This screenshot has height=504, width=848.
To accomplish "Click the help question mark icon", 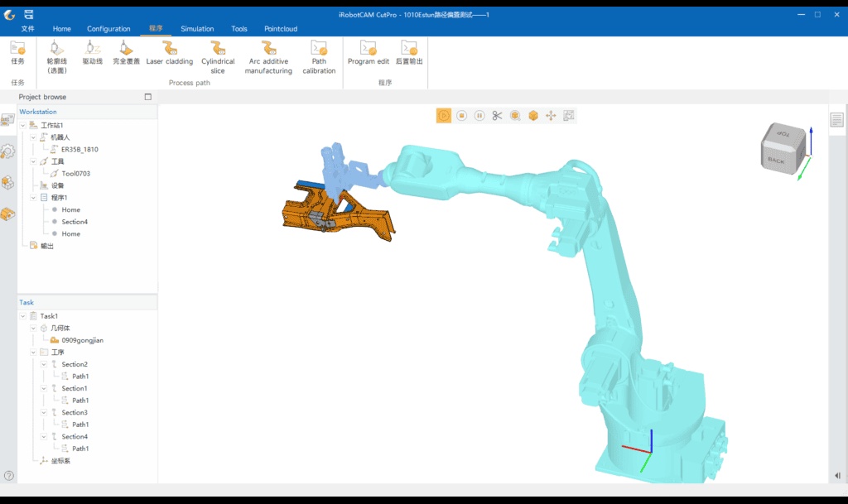I will click(x=8, y=476).
